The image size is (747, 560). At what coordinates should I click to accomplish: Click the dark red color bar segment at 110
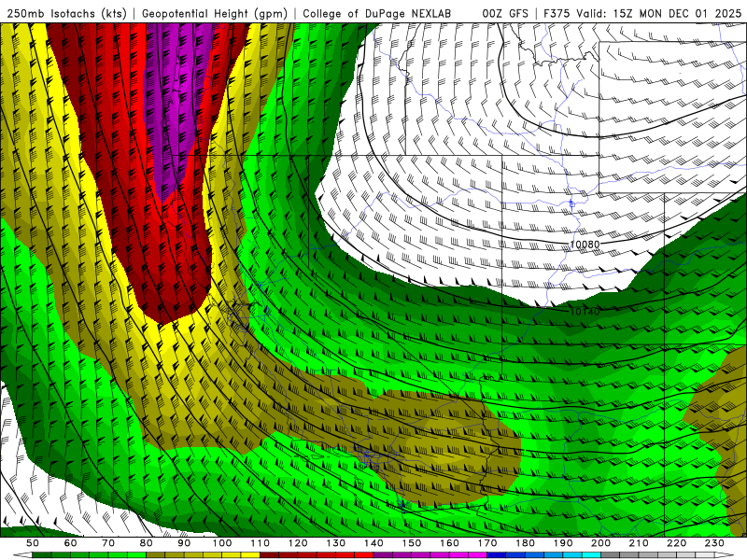(x=269, y=555)
